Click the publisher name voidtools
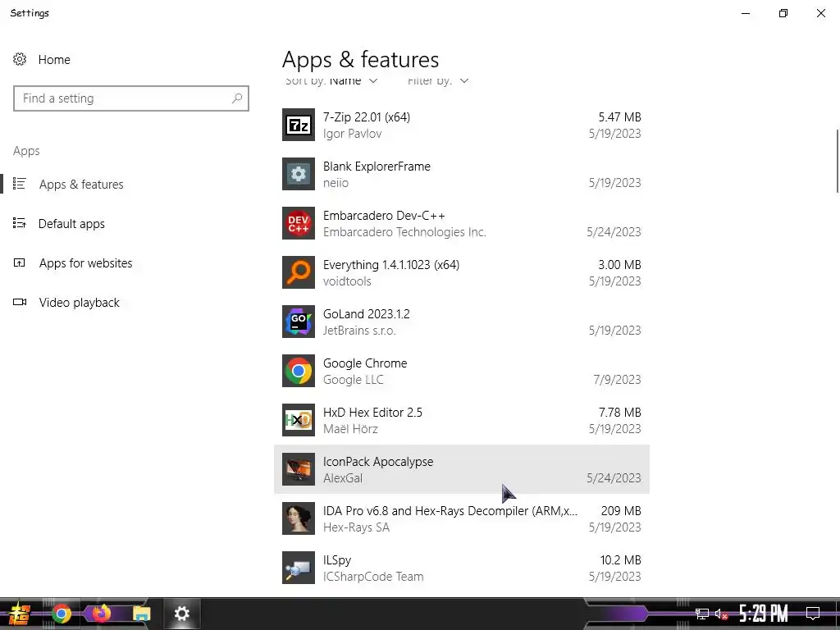 (347, 281)
